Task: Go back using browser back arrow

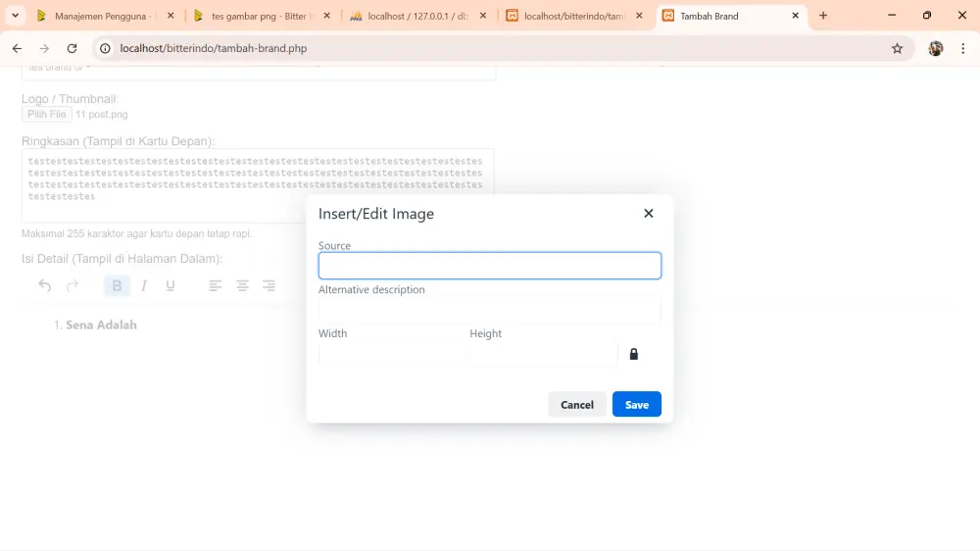Action: 17,48
